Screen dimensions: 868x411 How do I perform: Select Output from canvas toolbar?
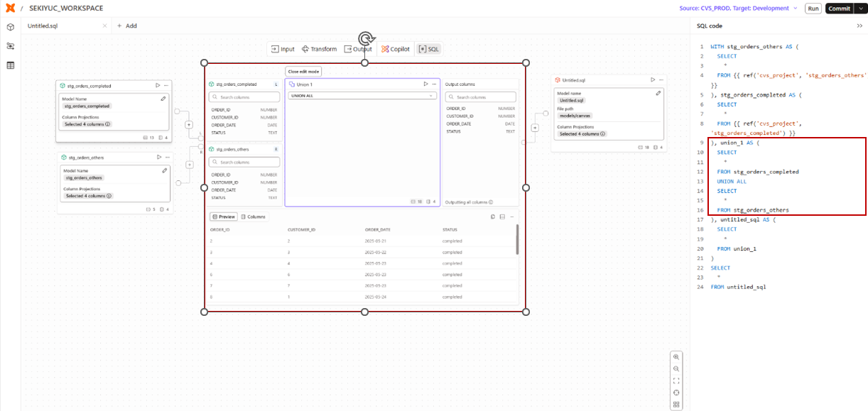pyautogui.click(x=358, y=49)
